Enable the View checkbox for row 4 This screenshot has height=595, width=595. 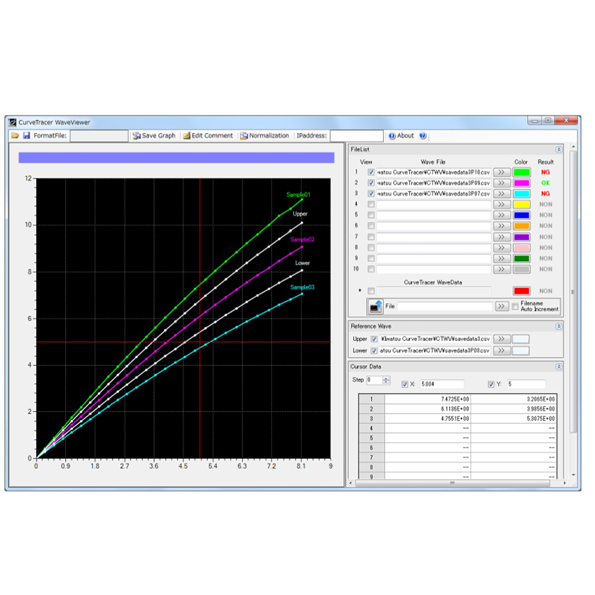click(x=371, y=205)
